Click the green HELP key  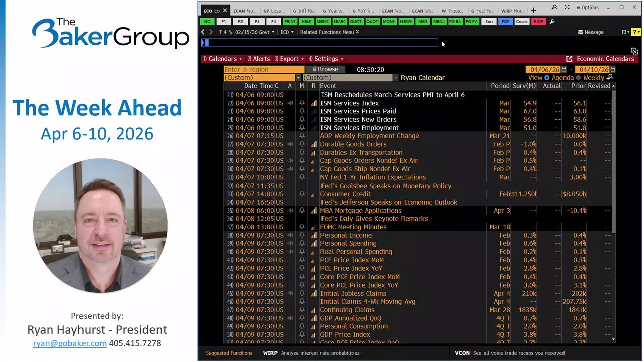(x=306, y=22)
